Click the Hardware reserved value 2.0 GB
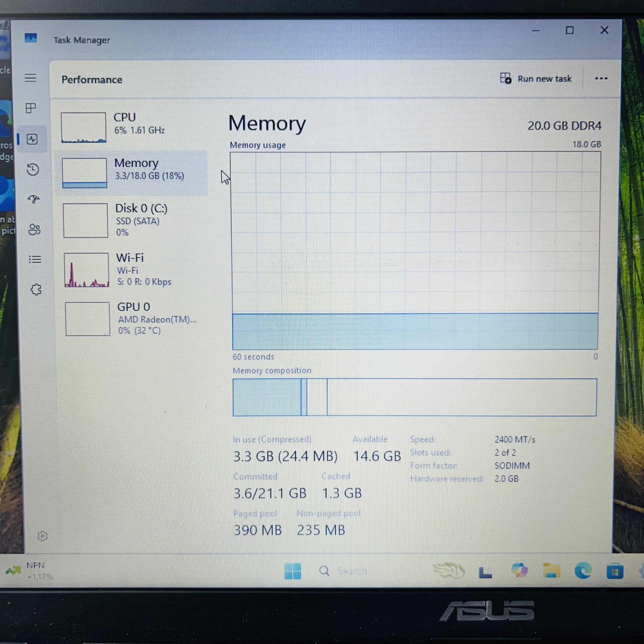This screenshot has height=644, width=644. (506, 479)
